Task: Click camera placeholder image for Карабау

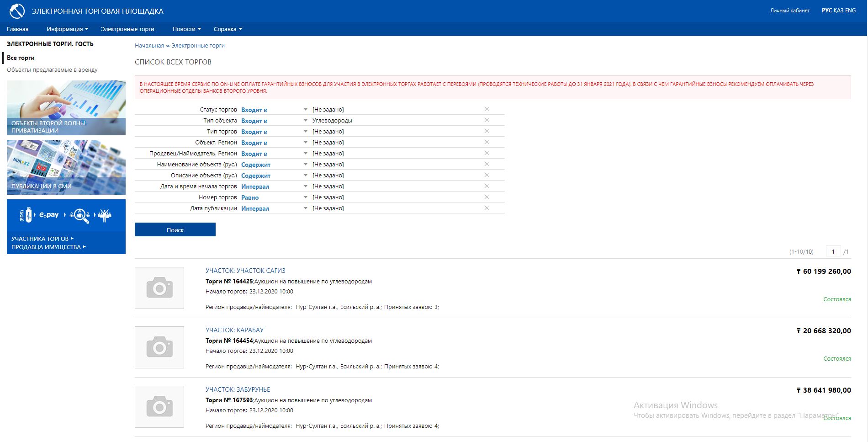Action: [x=159, y=347]
